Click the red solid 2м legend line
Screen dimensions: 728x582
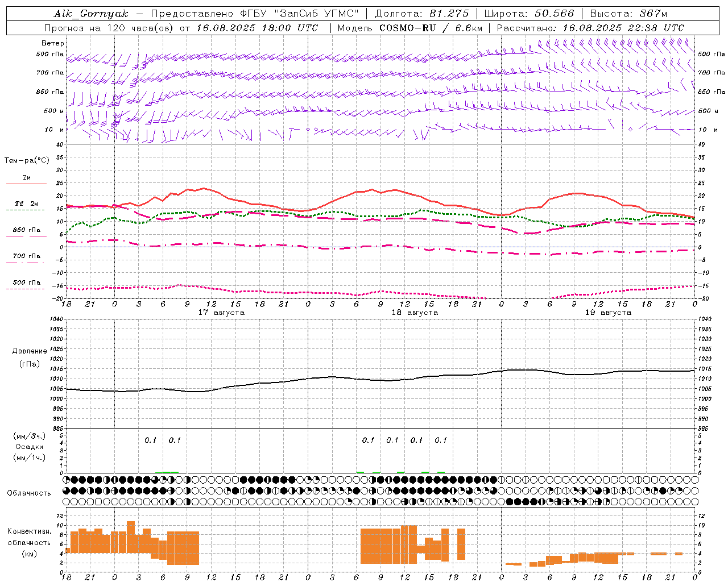(26, 184)
